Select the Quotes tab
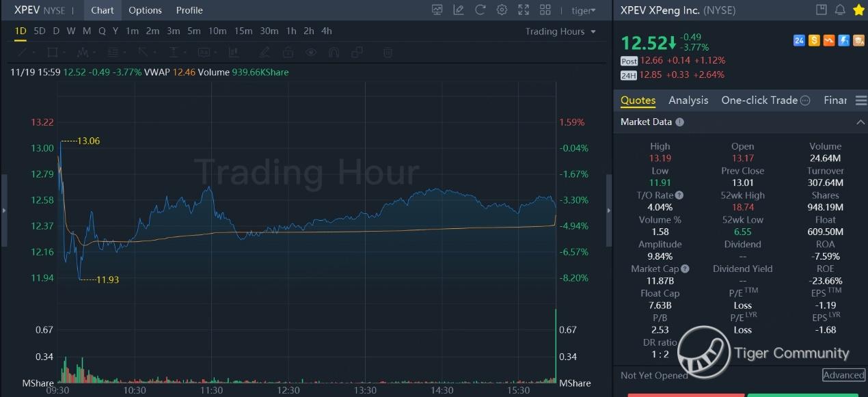Image resolution: width=868 pixels, height=397 pixels. [638, 100]
